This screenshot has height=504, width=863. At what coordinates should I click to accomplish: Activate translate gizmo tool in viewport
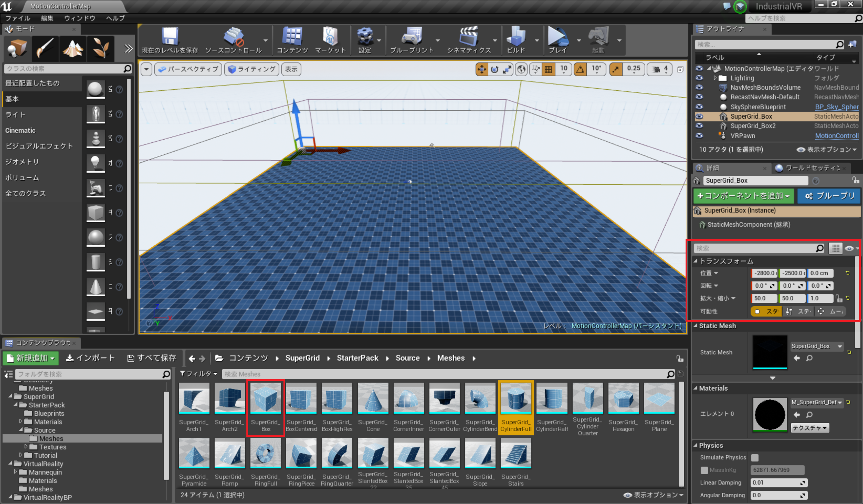pos(482,69)
